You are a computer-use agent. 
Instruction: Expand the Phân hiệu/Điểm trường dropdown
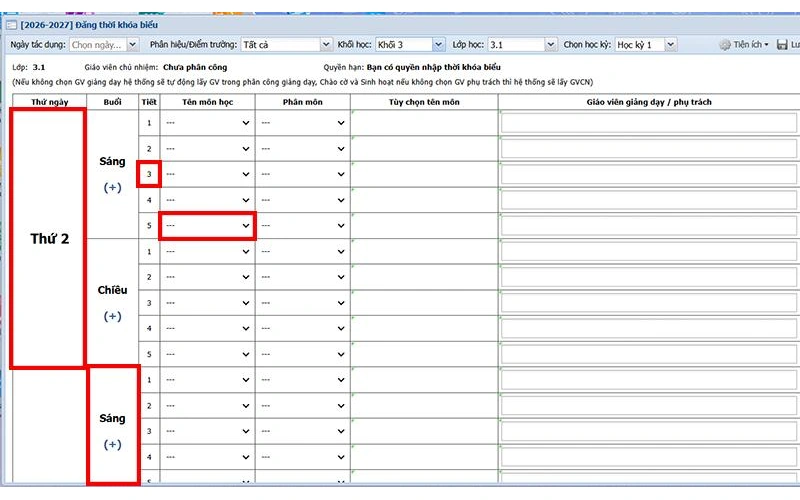click(x=326, y=45)
